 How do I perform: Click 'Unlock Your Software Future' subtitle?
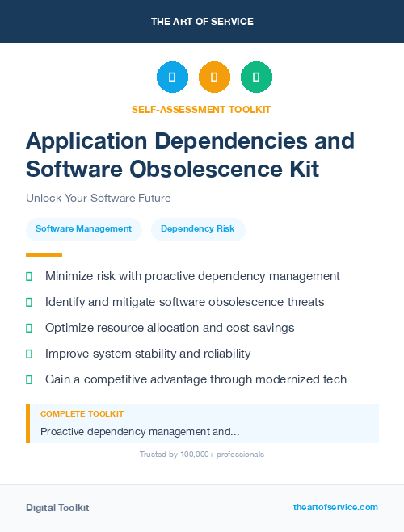[99, 198]
